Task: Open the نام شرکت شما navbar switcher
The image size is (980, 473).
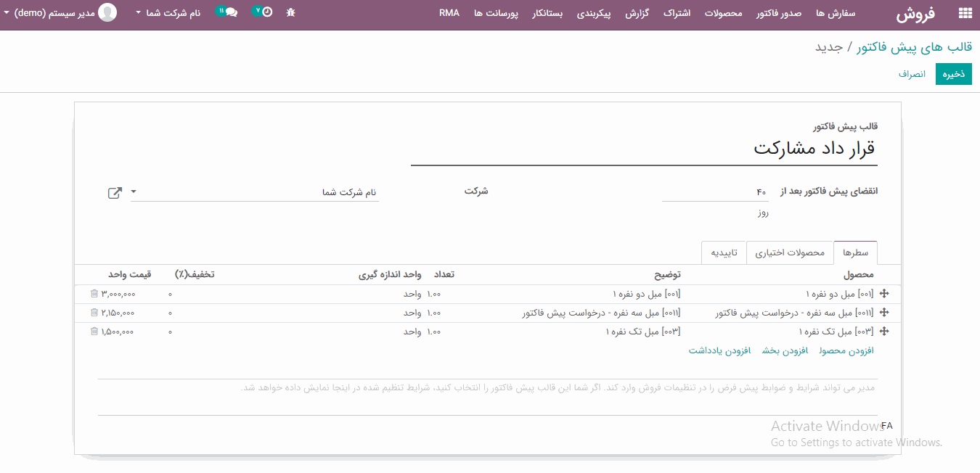Action: coord(168,13)
